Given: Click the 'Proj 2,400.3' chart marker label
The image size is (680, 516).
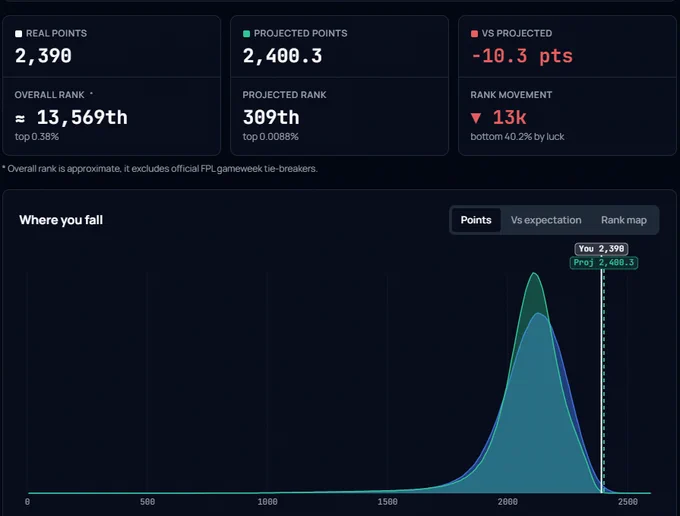Looking at the screenshot, I should (604, 262).
